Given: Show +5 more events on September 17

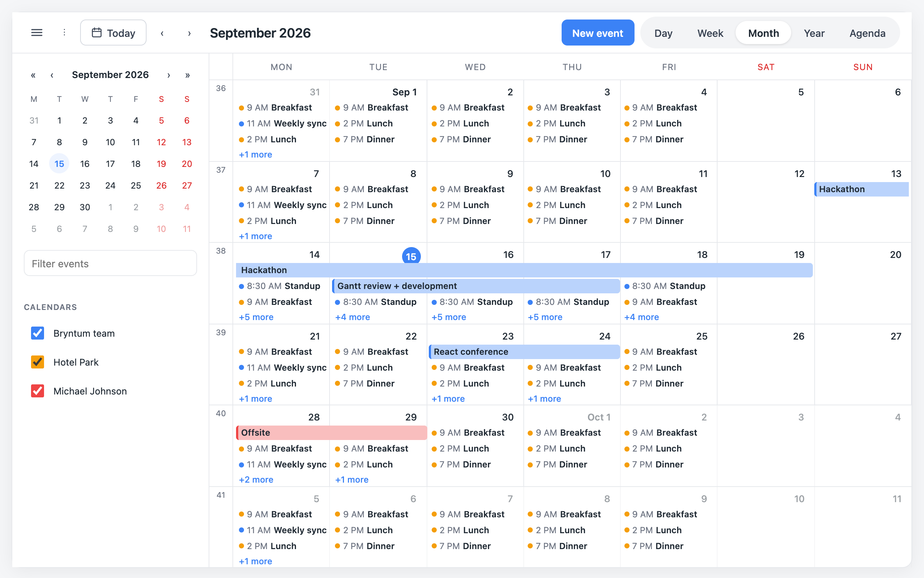Looking at the screenshot, I should pyautogui.click(x=545, y=317).
